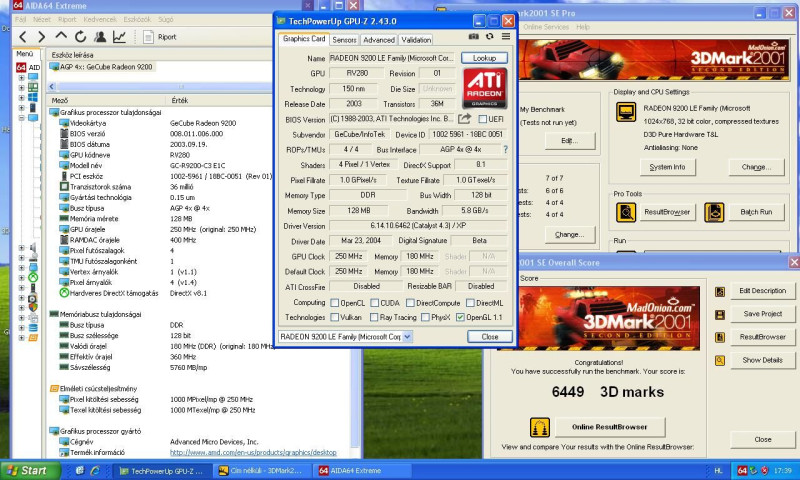Expand the Windows logo tree node

coord(21,97)
